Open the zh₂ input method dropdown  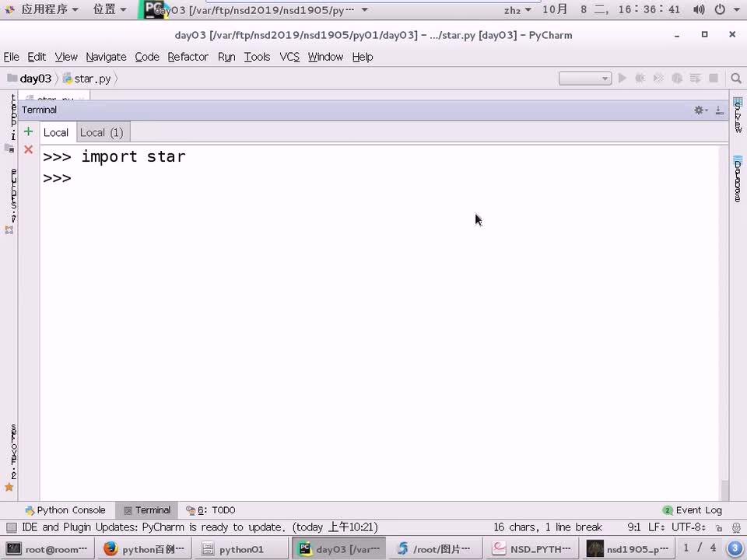click(517, 9)
